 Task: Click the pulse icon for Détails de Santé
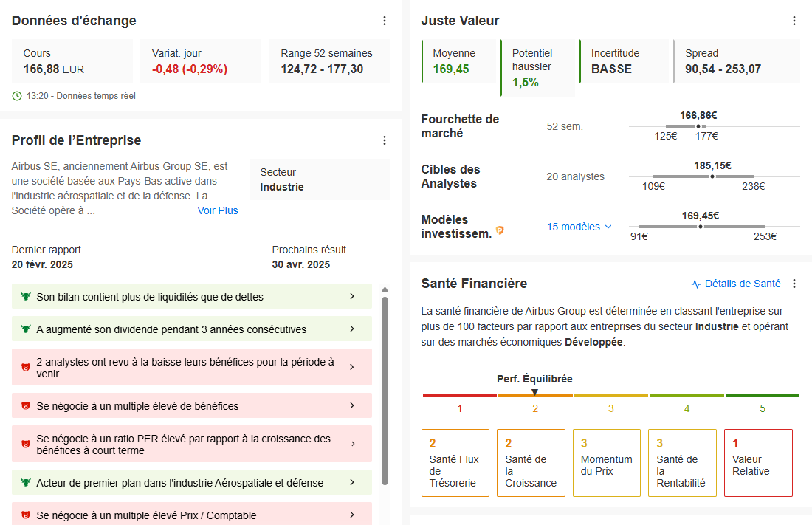[696, 284]
